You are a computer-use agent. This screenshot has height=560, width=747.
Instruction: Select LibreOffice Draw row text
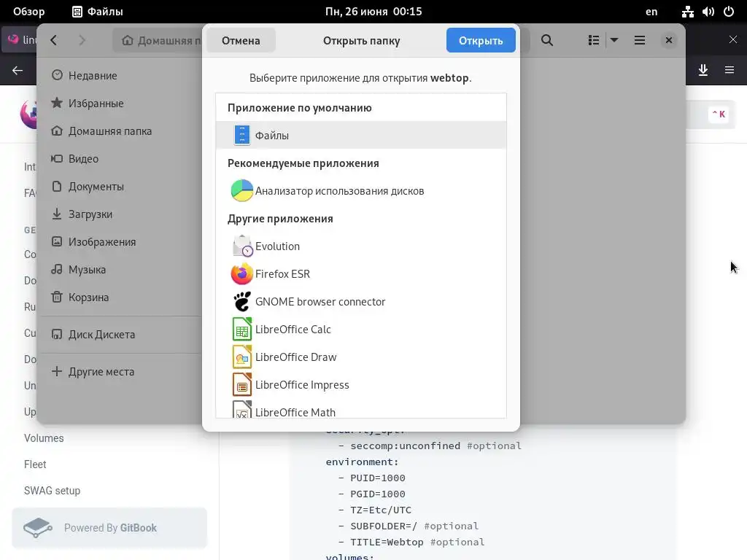[x=296, y=357]
